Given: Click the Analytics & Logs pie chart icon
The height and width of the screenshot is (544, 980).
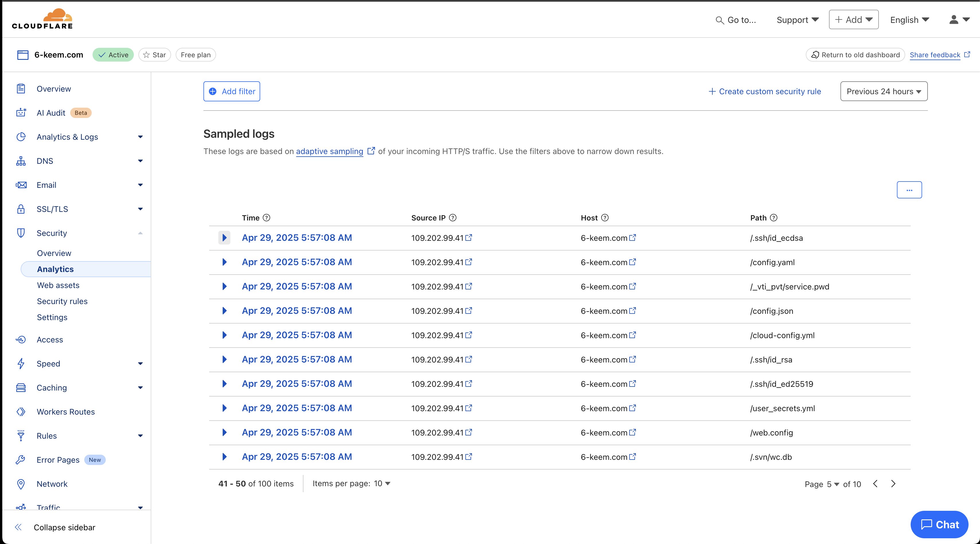Looking at the screenshot, I should (21, 137).
